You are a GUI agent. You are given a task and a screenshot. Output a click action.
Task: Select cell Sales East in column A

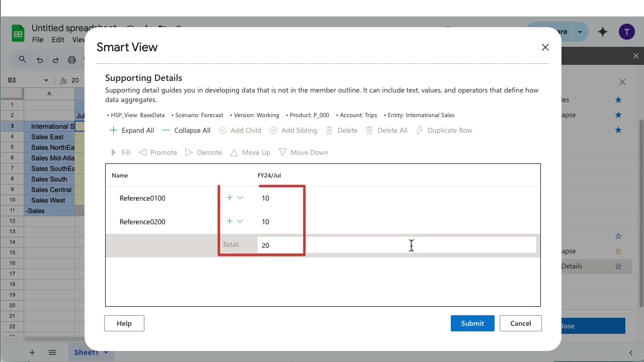pyautogui.click(x=49, y=137)
